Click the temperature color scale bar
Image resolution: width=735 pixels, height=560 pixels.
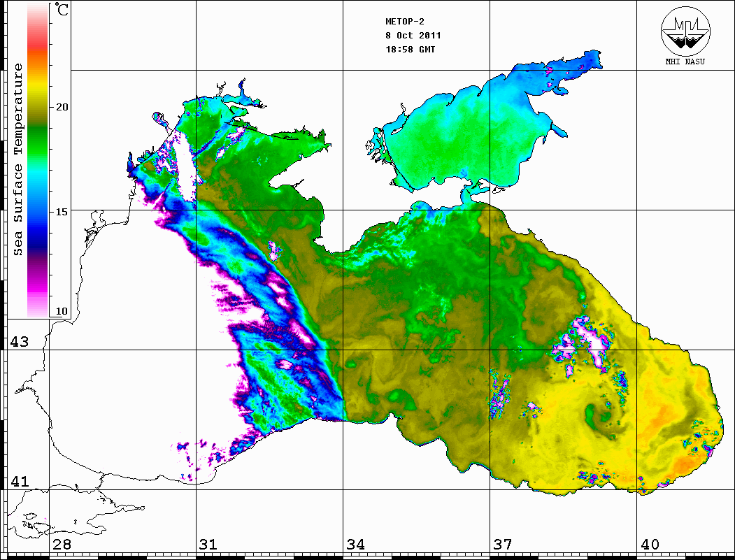[x=38, y=160]
